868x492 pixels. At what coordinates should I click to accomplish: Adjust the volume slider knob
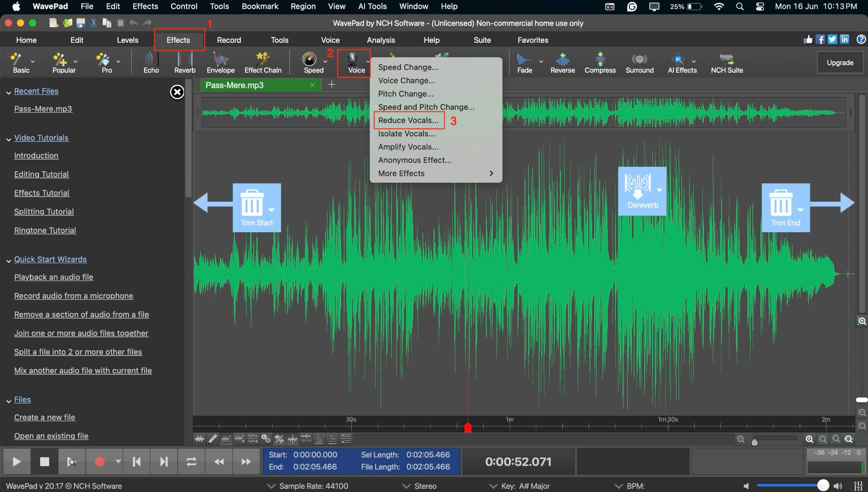point(823,485)
